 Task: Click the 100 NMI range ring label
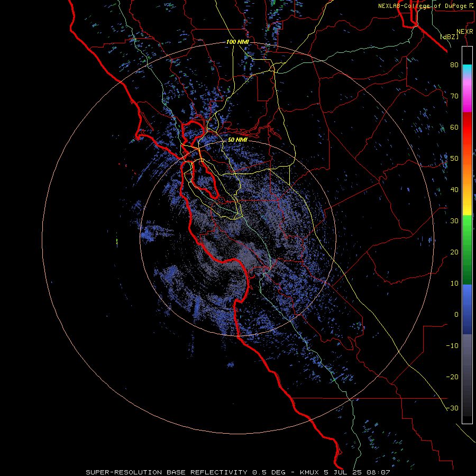click(x=237, y=42)
